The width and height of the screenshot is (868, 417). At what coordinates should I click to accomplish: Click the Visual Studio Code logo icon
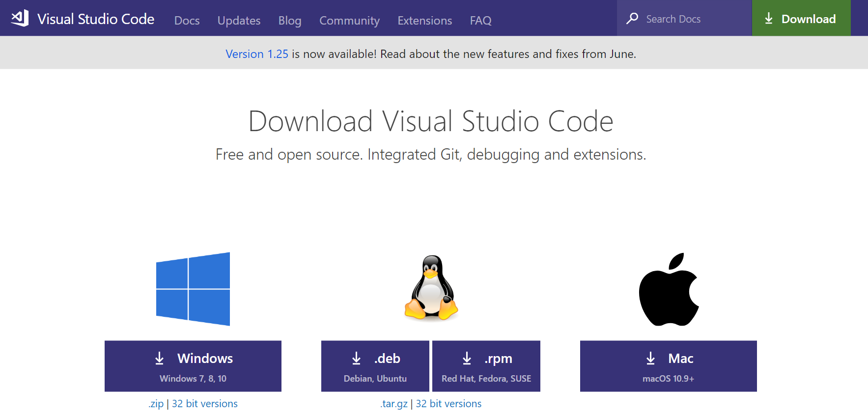pyautogui.click(x=20, y=18)
